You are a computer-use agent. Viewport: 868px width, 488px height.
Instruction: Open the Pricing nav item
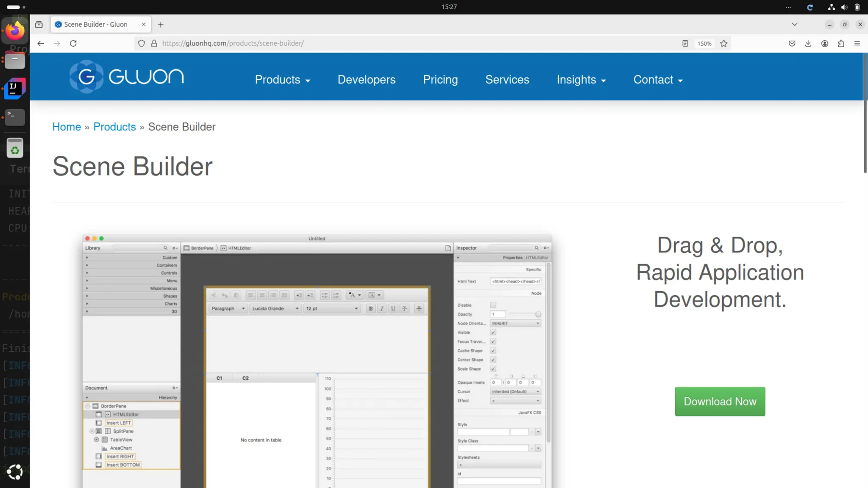point(440,80)
